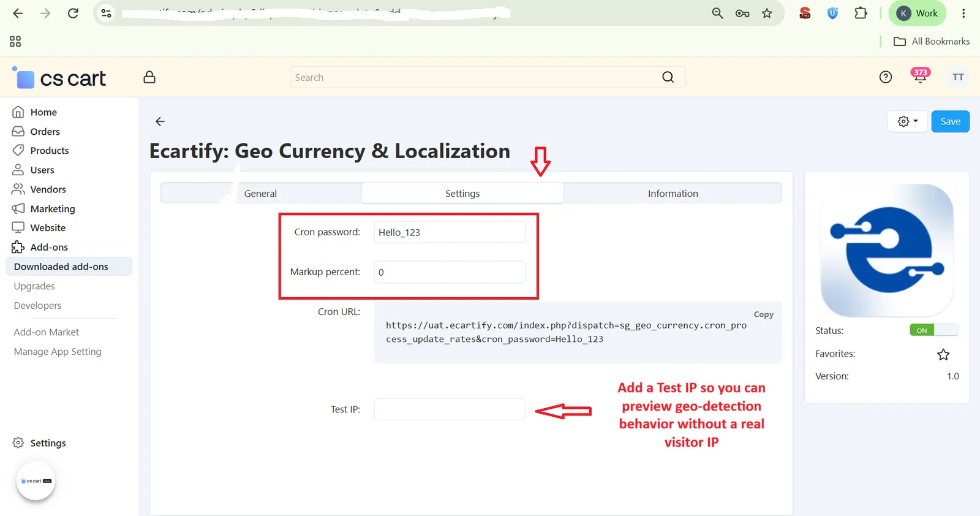Switch to the Information tab
The image size is (980, 516).
pos(673,193)
